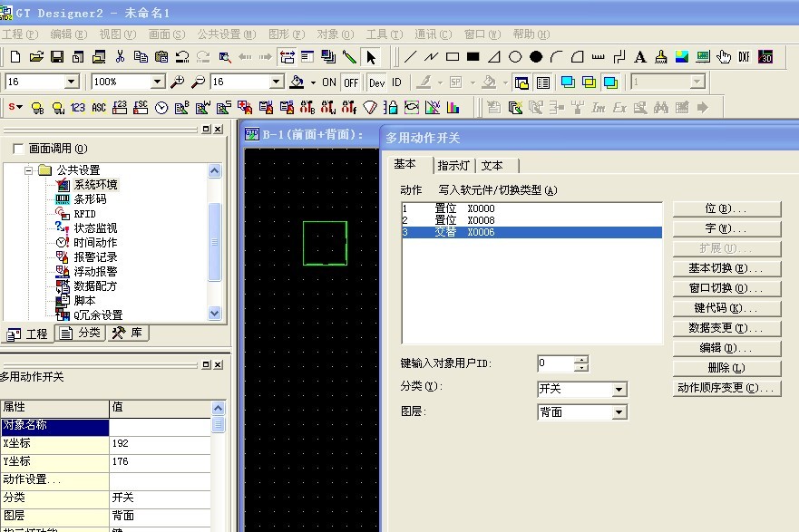Select the Text tool (A) icon
The height and width of the screenshot is (532, 799).
click(640, 57)
